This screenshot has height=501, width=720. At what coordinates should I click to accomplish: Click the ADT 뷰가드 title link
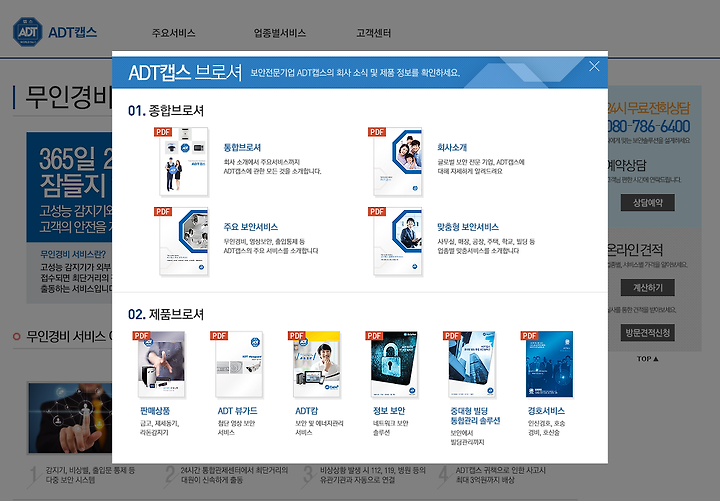click(237, 411)
